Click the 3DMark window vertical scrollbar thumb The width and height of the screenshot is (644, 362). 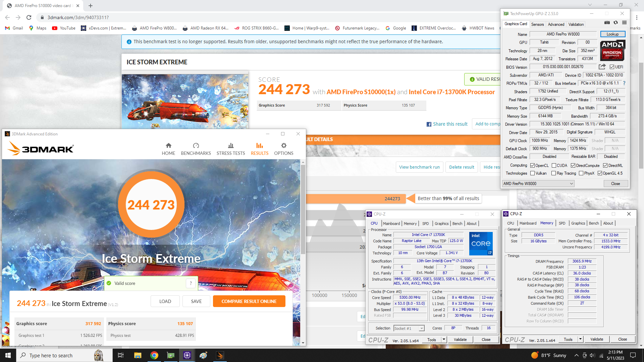pos(303,209)
